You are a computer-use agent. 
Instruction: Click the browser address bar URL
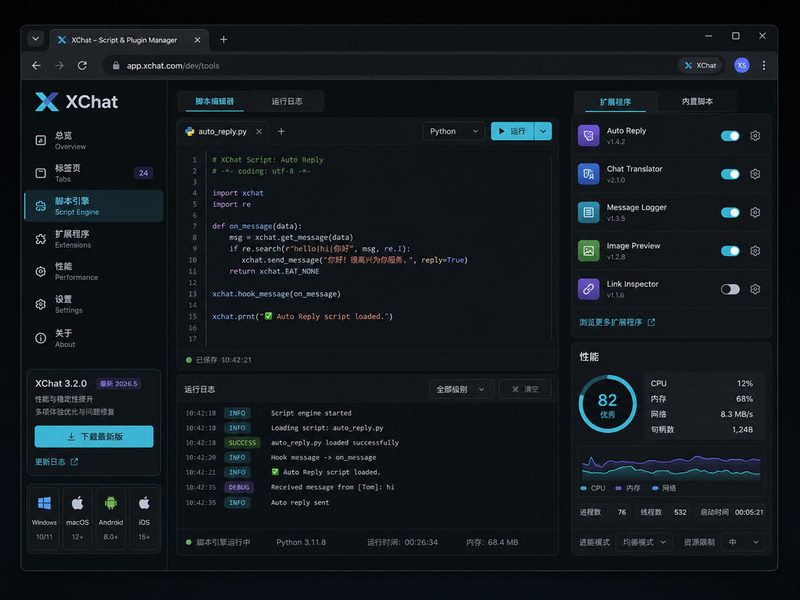[173, 66]
